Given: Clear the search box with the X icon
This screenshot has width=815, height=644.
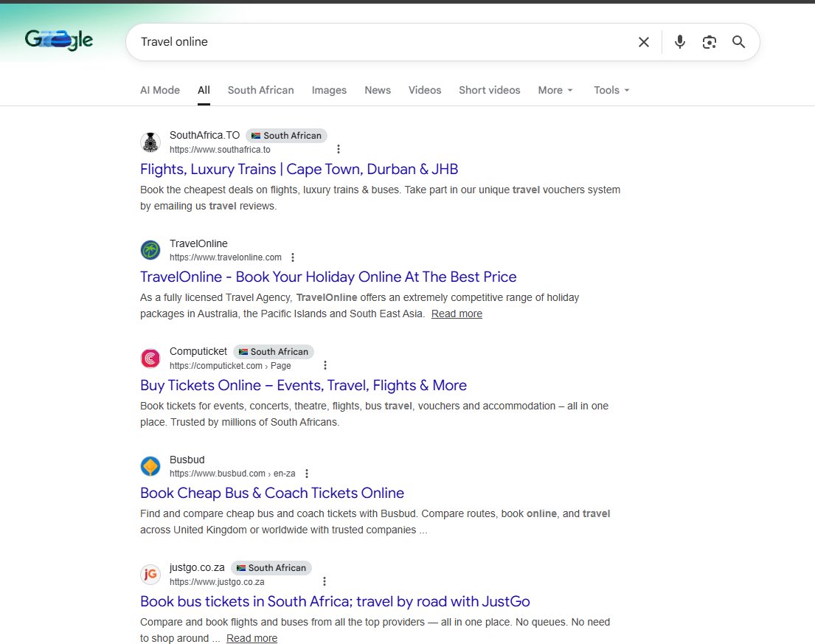Looking at the screenshot, I should tap(643, 42).
